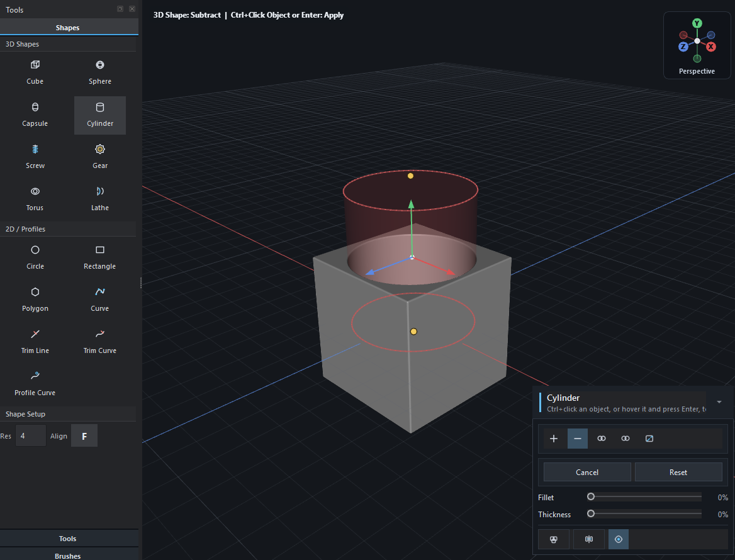This screenshot has width=735, height=560.
Task: Activate the Lathe tool
Action: point(100,199)
